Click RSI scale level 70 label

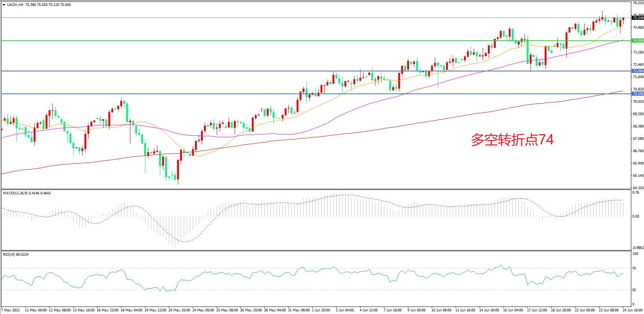(634, 268)
